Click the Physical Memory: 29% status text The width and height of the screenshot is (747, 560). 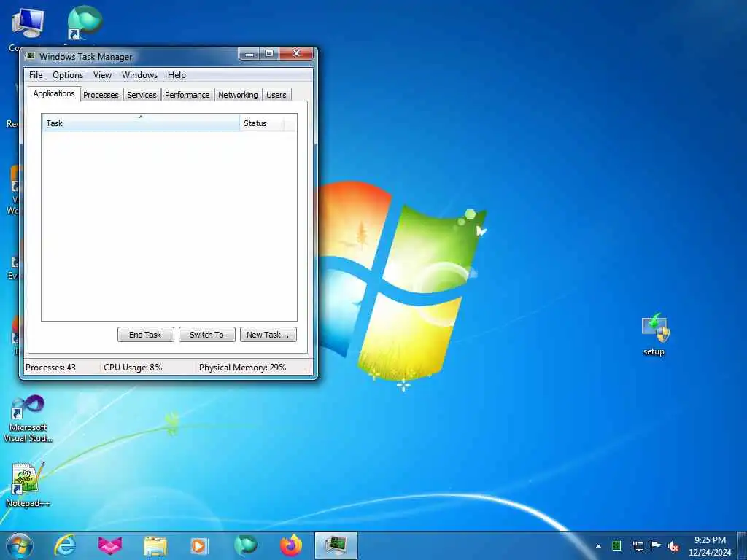(242, 367)
